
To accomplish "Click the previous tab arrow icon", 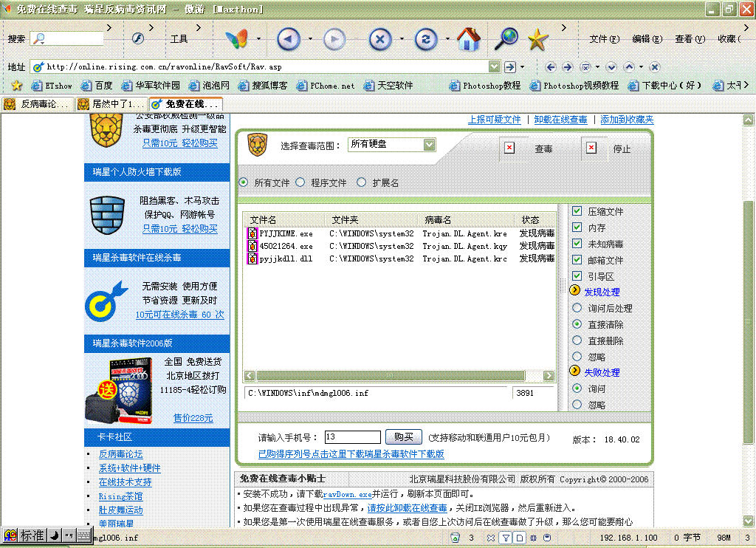I will [x=551, y=67].
